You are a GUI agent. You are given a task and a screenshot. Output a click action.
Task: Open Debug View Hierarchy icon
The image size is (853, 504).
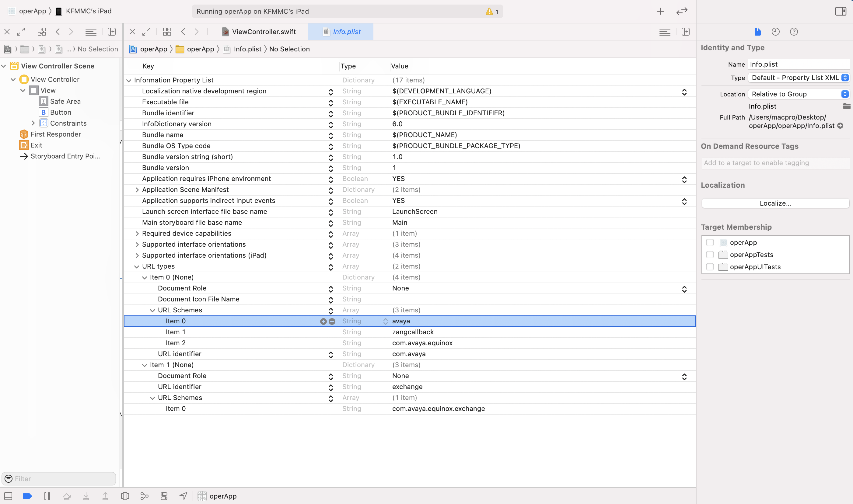[125, 496]
